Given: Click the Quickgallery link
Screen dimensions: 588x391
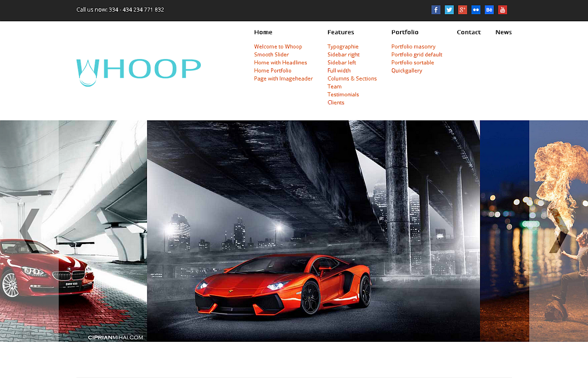Looking at the screenshot, I should pos(407,71).
